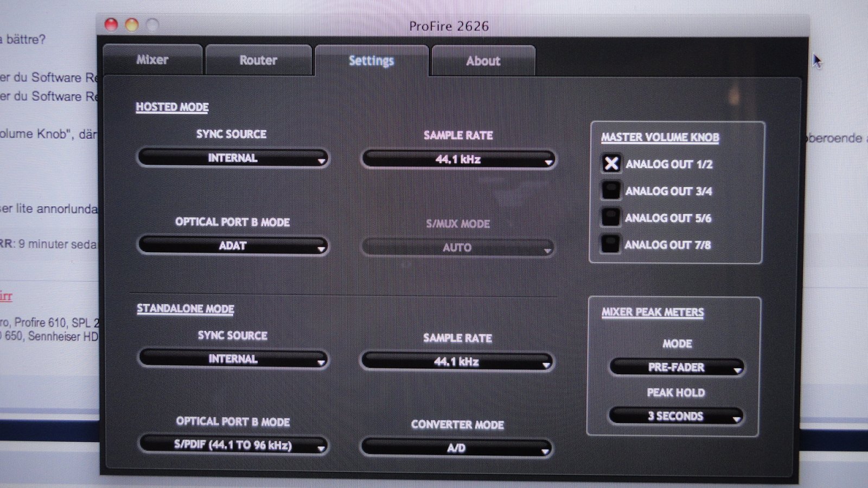The width and height of the screenshot is (868, 488).
Task: Open Standalone Mode Sample Rate dropdown
Action: 456,362
